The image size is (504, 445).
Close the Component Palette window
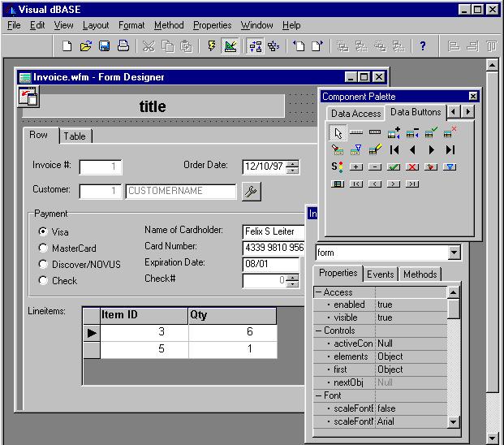click(473, 96)
